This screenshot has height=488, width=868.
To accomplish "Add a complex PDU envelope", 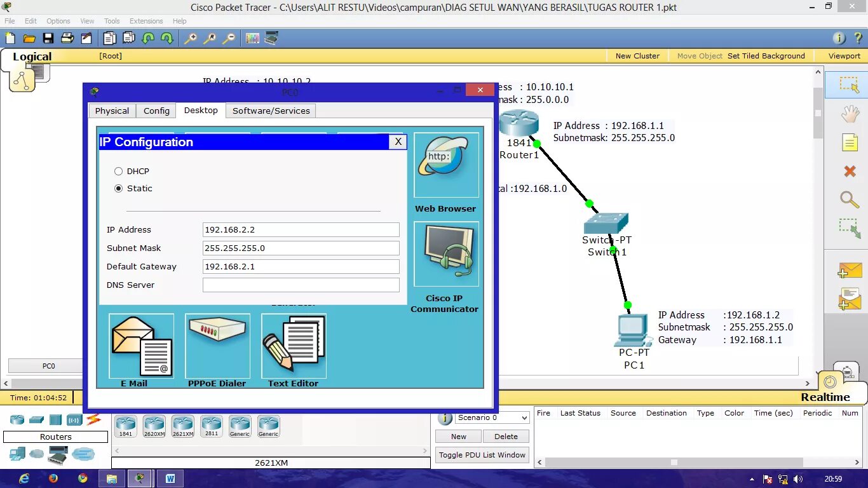I will [x=850, y=299].
